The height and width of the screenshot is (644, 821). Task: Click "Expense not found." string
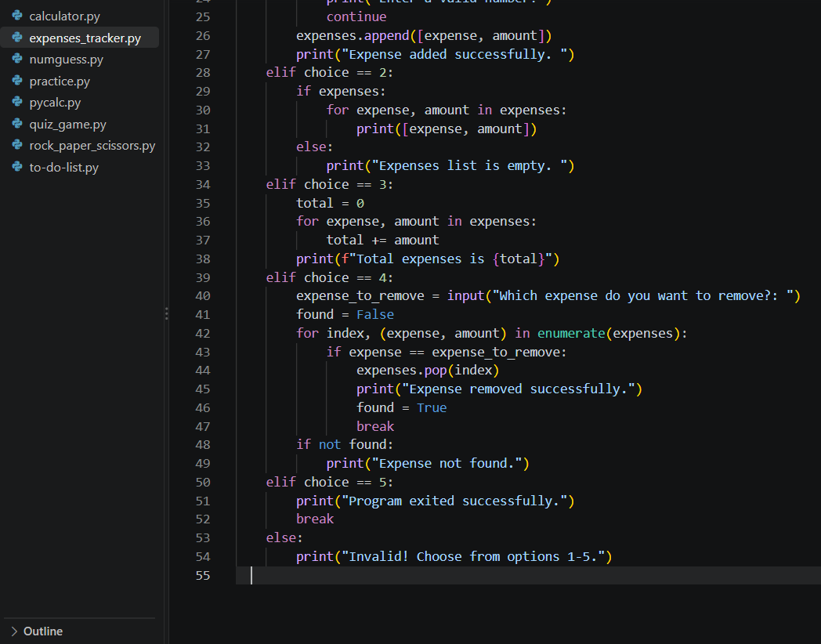[447, 464]
